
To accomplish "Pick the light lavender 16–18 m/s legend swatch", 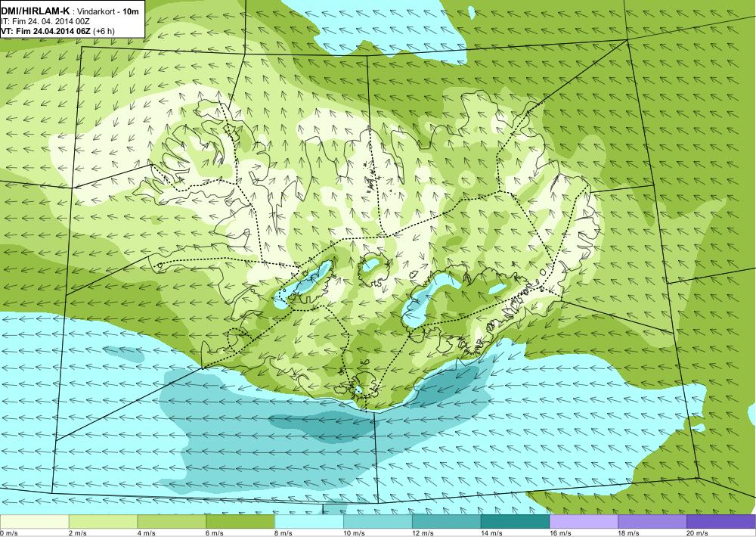I will coord(584,522).
